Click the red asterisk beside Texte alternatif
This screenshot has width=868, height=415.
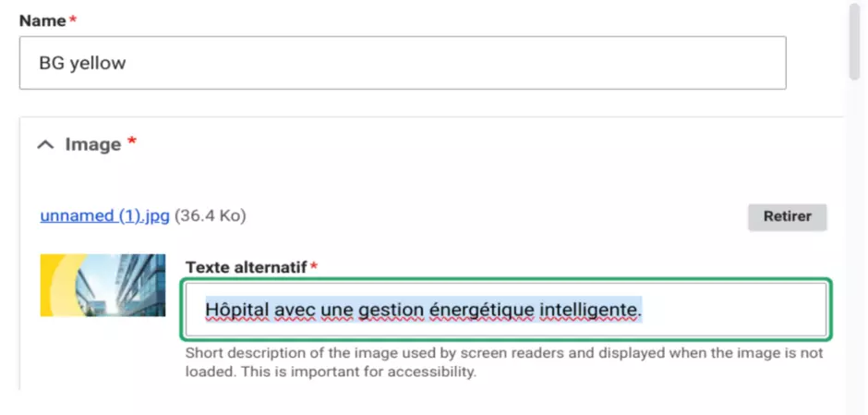coord(314,267)
